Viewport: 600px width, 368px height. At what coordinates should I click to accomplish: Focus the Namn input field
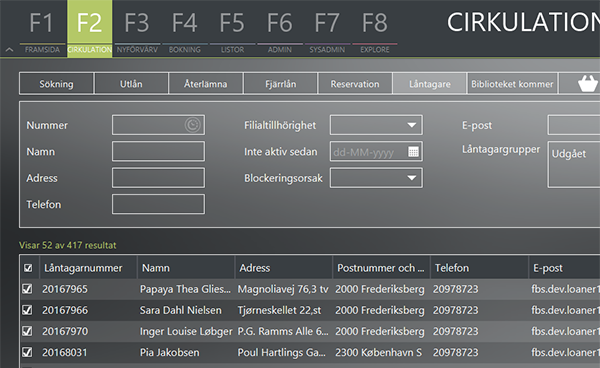(158, 151)
